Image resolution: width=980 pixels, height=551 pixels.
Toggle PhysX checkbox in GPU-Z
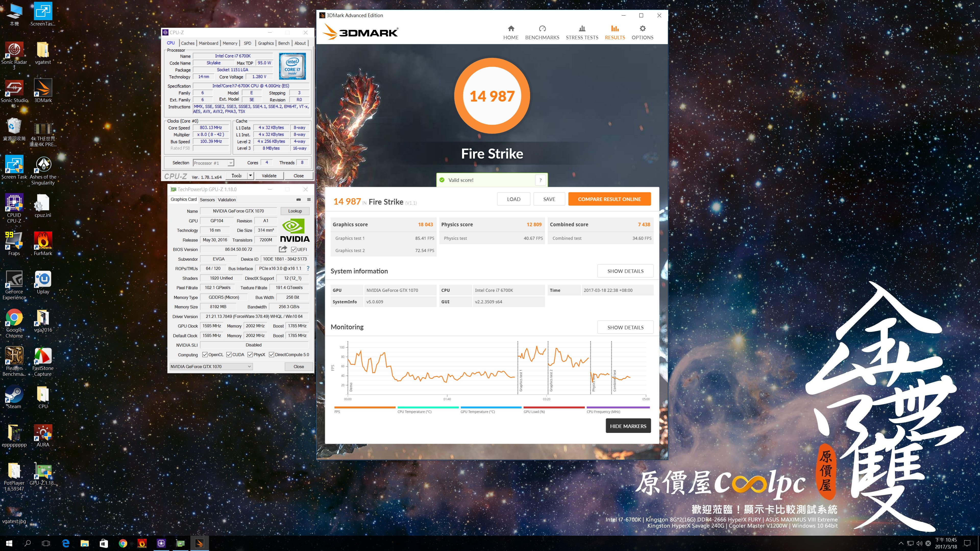(x=250, y=355)
